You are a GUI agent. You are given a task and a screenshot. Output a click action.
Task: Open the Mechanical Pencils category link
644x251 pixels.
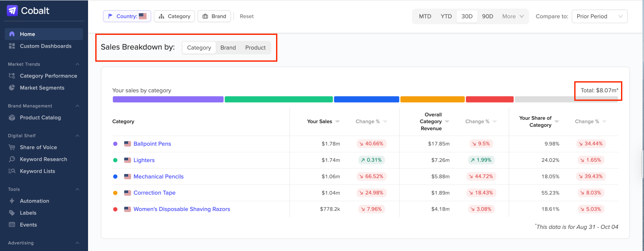[159, 177]
